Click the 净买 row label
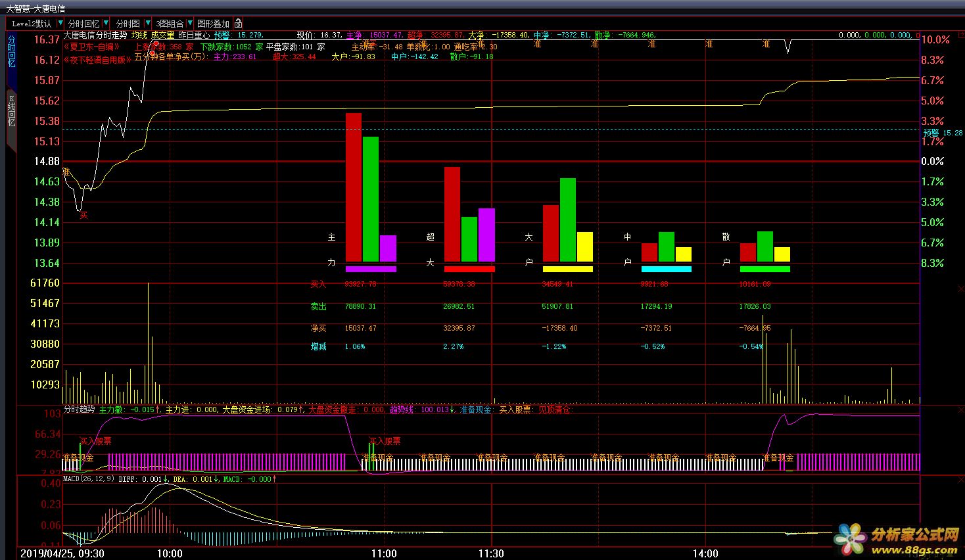The image size is (965, 560). click(x=318, y=328)
